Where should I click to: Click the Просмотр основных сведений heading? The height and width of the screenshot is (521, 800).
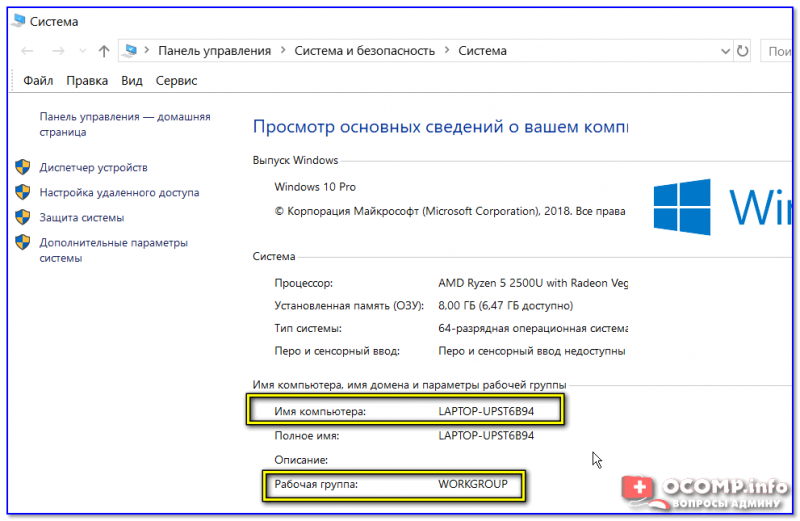click(x=440, y=126)
